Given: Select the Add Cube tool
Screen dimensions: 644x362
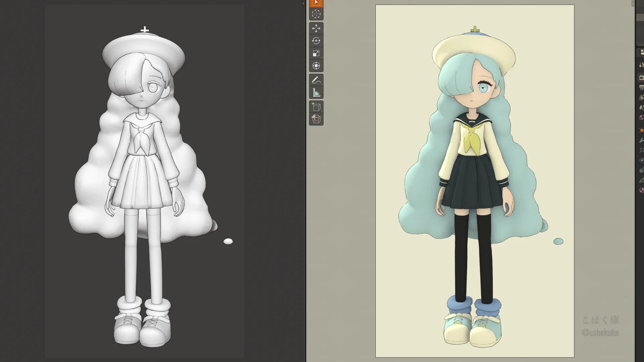Looking at the screenshot, I should [316, 107].
